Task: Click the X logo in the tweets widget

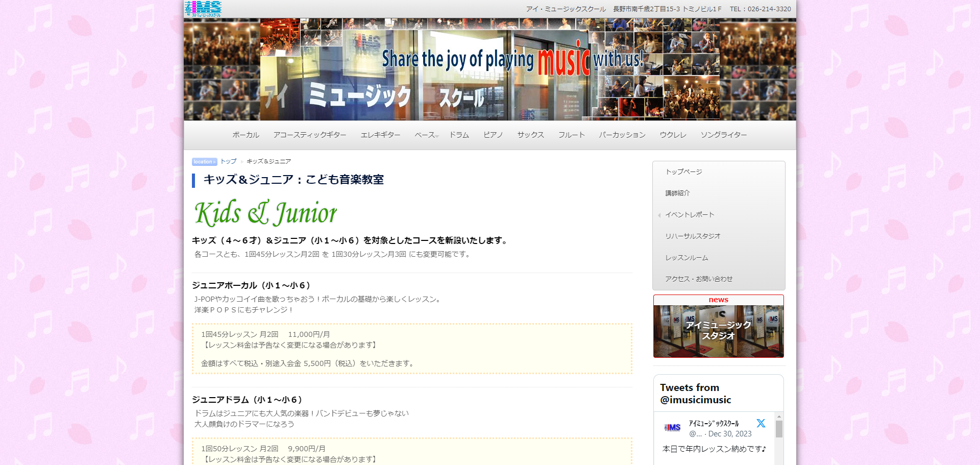Action: coord(761,423)
